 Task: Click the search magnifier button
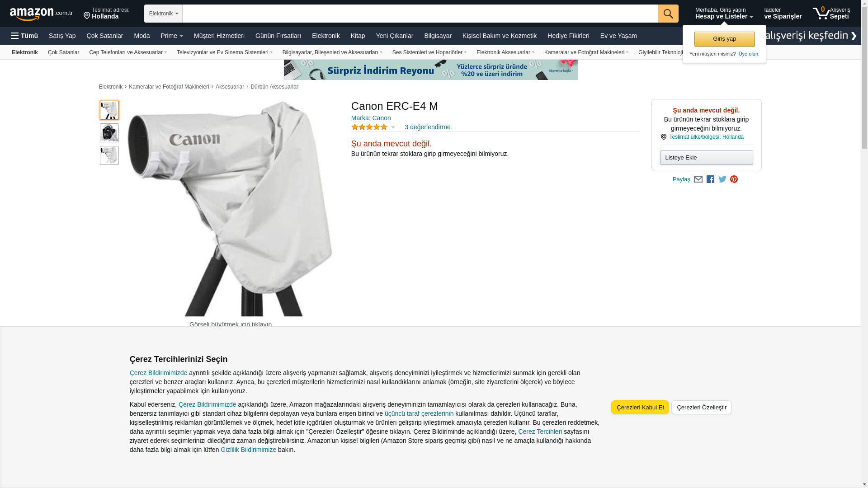coord(668,14)
